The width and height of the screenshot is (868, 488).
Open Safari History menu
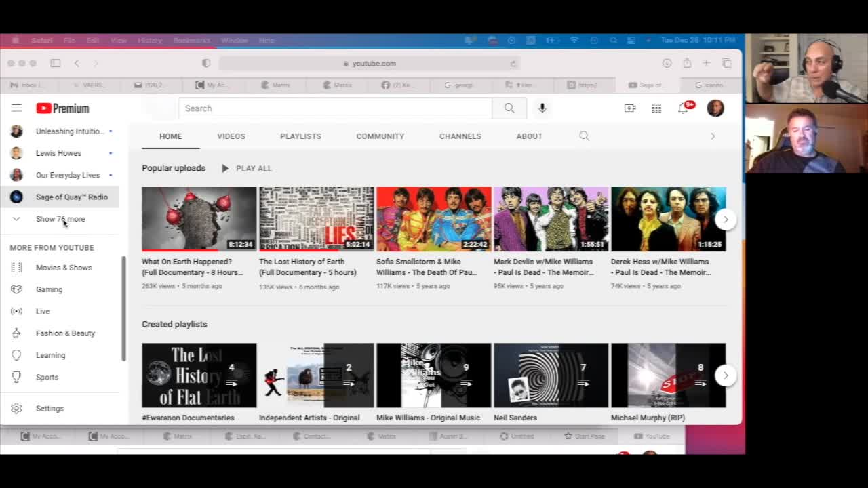click(x=150, y=41)
